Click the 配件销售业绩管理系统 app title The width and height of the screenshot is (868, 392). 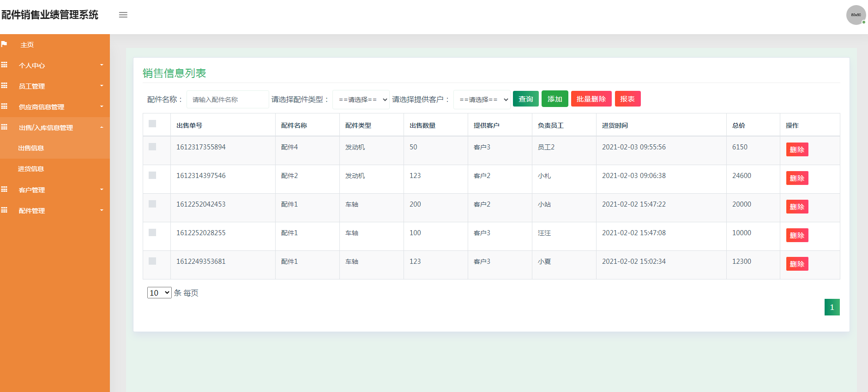[x=50, y=15]
